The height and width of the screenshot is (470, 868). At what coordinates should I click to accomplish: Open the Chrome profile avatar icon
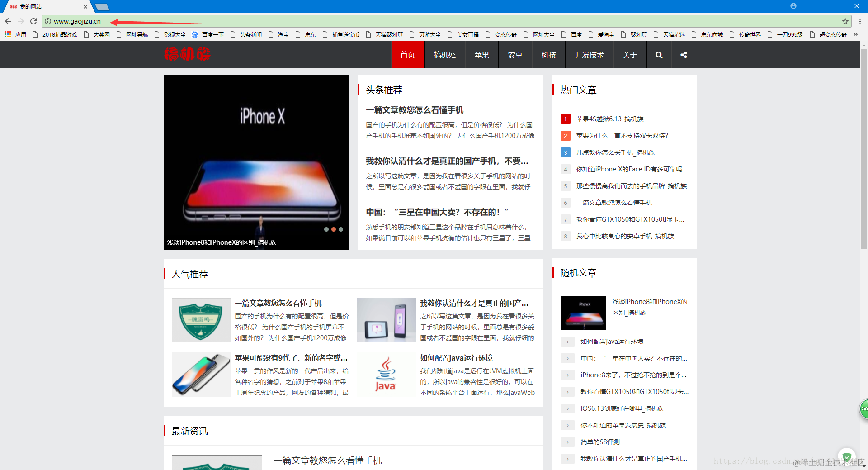click(x=793, y=6)
